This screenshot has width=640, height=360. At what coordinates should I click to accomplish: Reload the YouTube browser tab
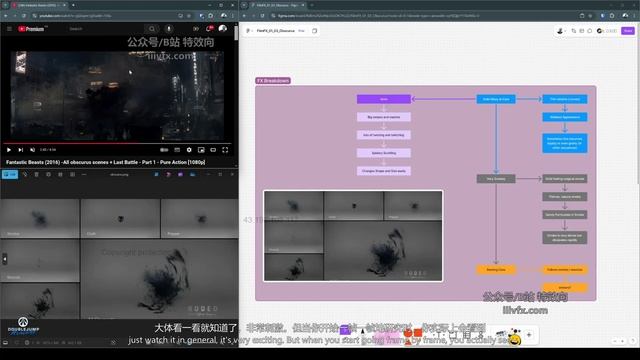pyautogui.click(x=24, y=16)
